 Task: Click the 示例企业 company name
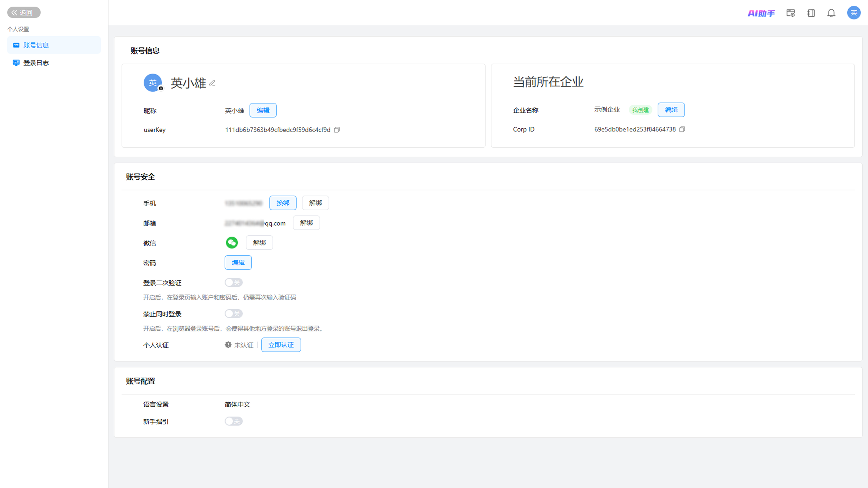pyautogui.click(x=607, y=110)
